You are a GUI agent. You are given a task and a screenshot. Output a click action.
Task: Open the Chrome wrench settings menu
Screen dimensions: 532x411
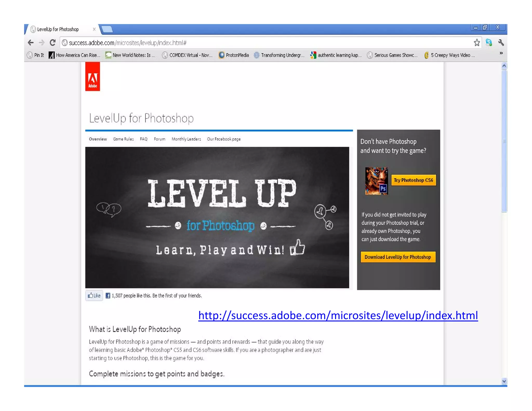[x=501, y=42]
